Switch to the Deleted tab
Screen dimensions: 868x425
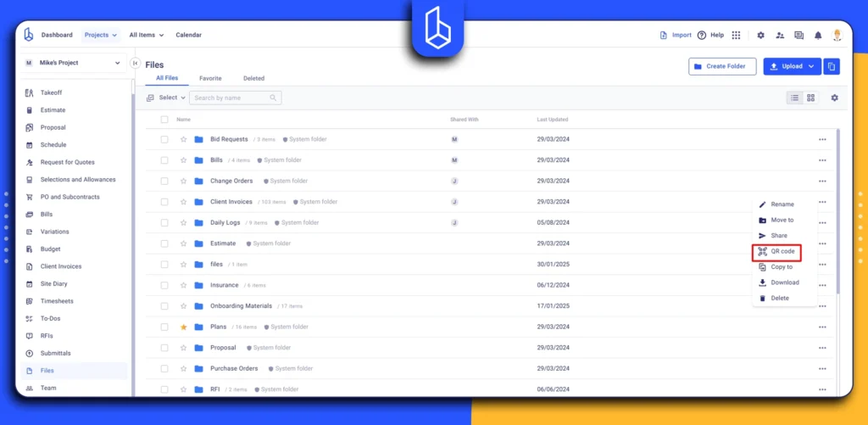(253, 78)
